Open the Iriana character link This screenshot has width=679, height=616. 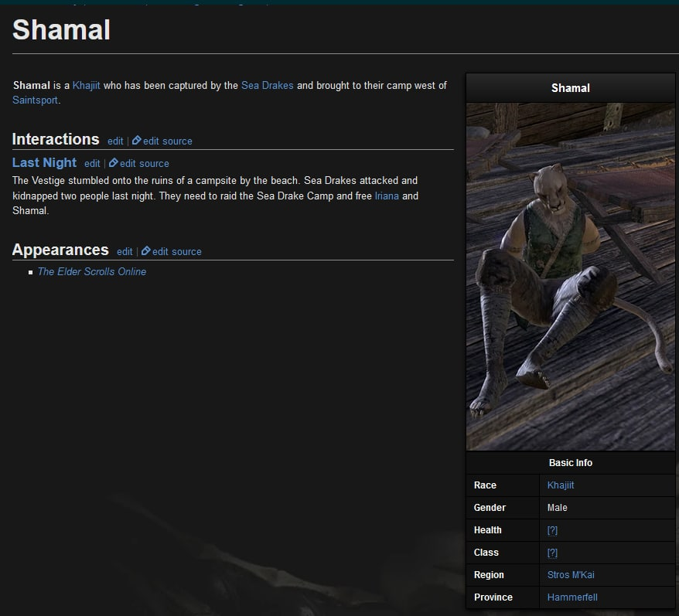coord(387,196)
